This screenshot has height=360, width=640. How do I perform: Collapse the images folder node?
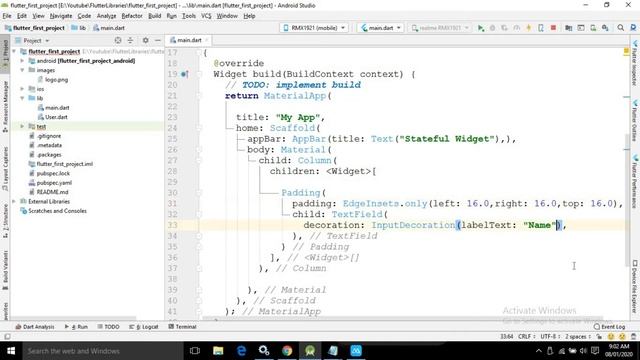[22, 70]
